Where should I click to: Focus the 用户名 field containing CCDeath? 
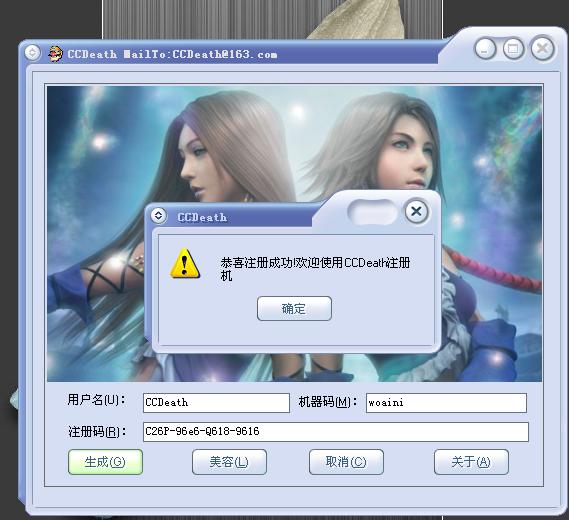click(x=216, y=403)
